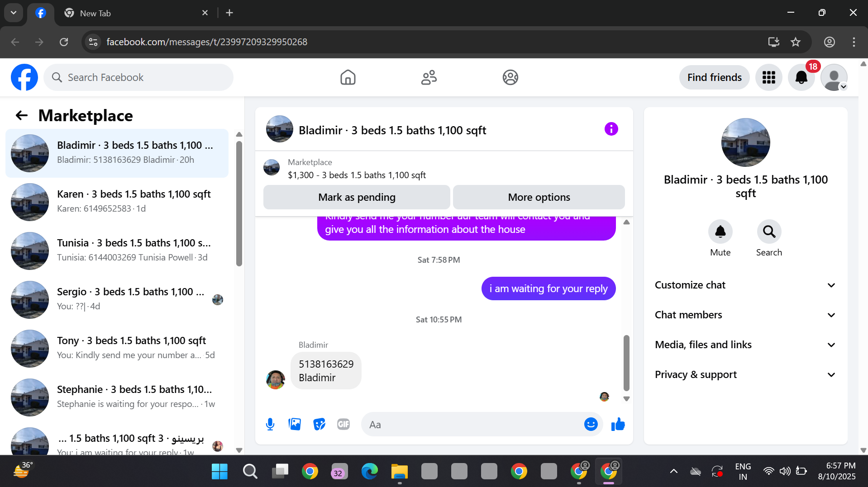Close the New Tab tab
Image resolution: width=868 pixels, height=487 pixels.
coord(205,13)
